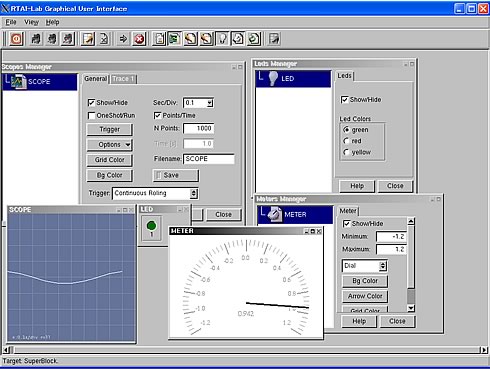Open the ALogs manager icon left of the bulb

pos(207,39)
